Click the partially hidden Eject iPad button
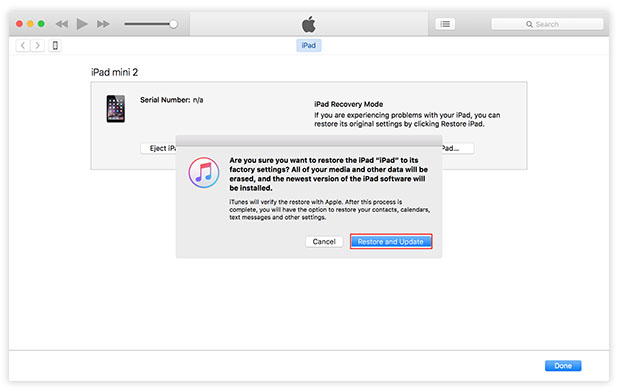 (159, 148)
